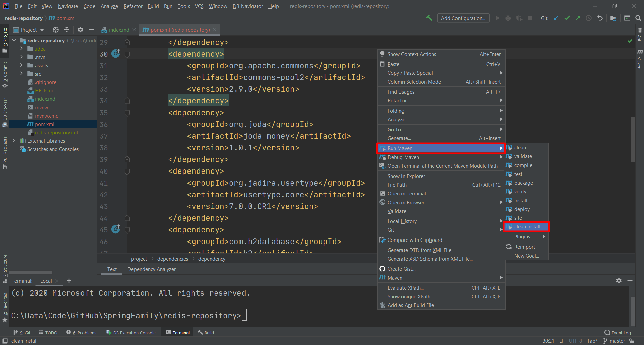Open the DB Navigator menu

(248, 6)
